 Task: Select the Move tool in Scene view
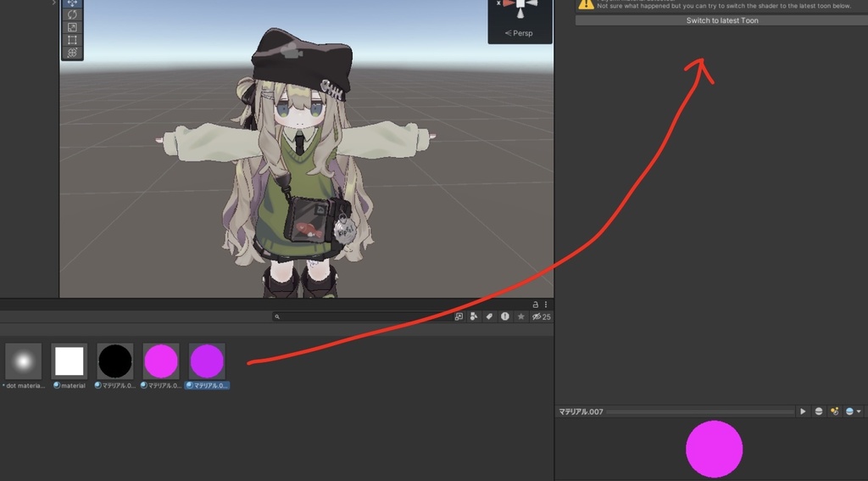72,3
